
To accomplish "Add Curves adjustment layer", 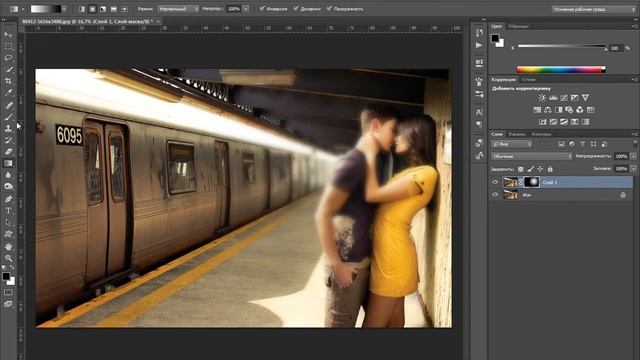I will tap(564, 98).
